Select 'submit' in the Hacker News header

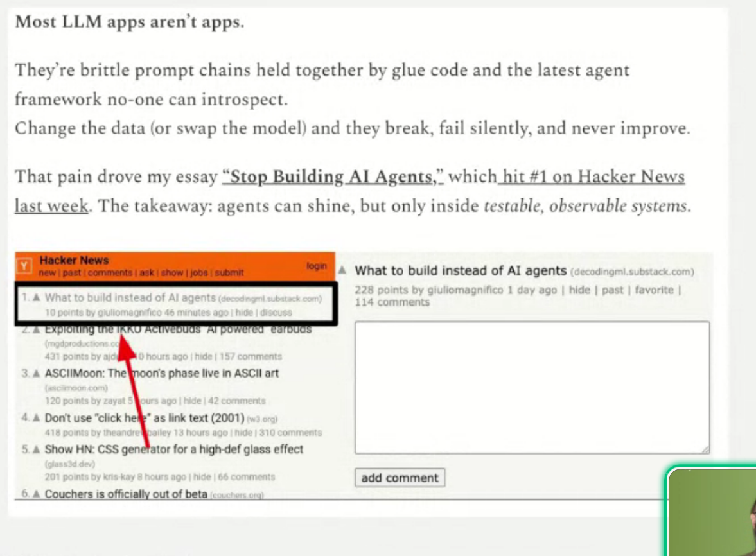229,273
